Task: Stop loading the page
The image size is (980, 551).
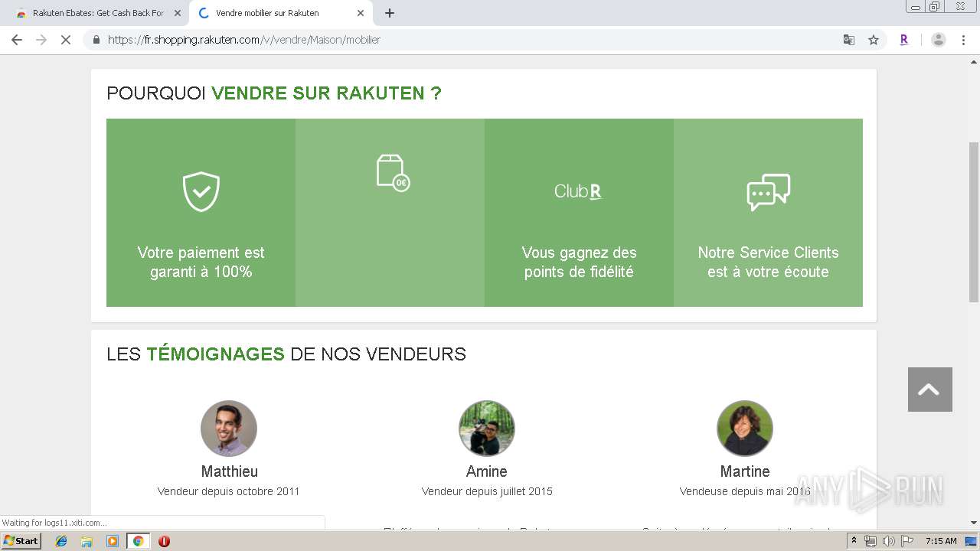Action: tap(66, 40)
